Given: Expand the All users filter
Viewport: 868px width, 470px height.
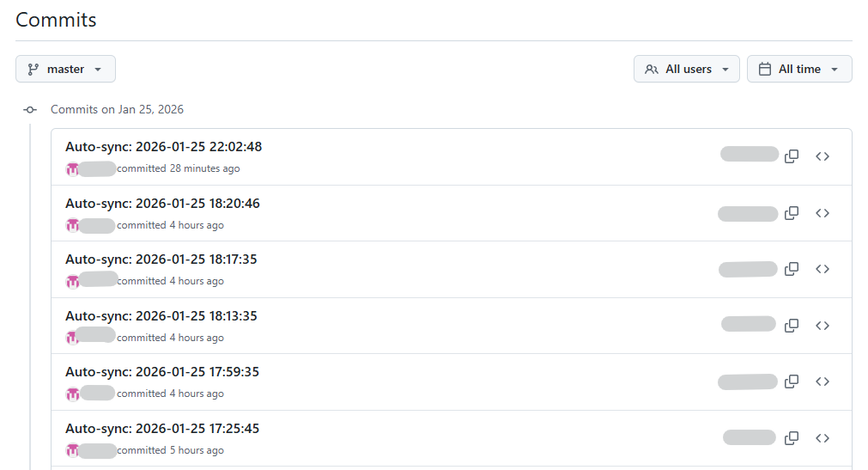Looking at the screenshot, I should [686, 69].
